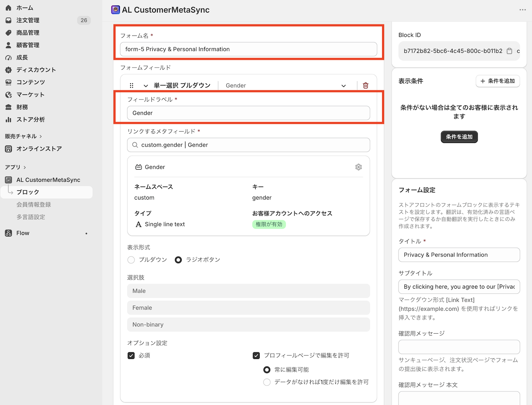Viewport: 532px width, 405px height.
Task: Toggle the 必須 checkbox
Action: tap(131, 355)
